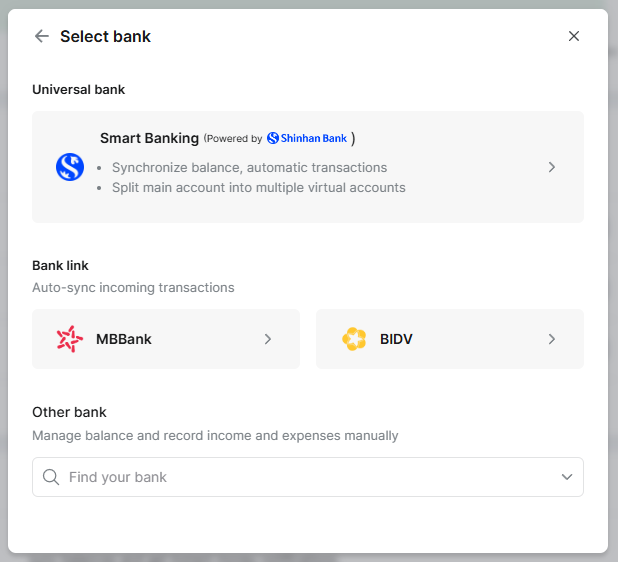This screenshot has height=562, width=618.
Task: Click the red MBBank star logo
Action: click(x=70, y=339)
